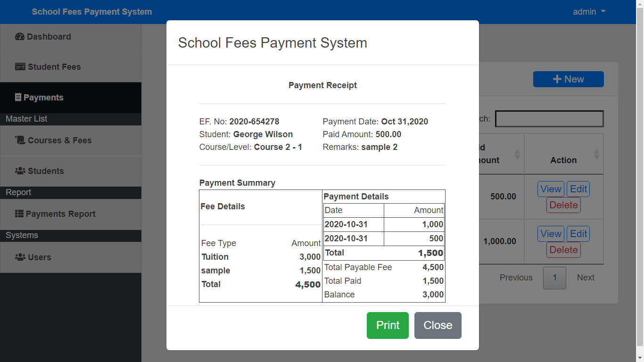Image resolution: width=644 pixels, height=362 pixels.
Task: Click the student name George Wilson
Action: [263, 134]
